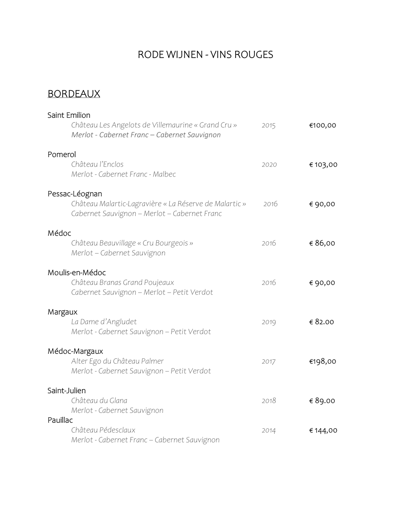Click the €198,00 price

point(323,361)
